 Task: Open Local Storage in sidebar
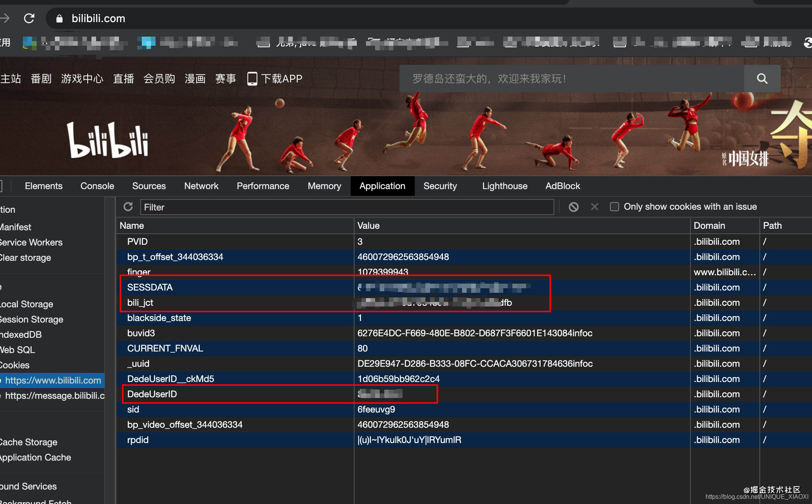[x=27, y=304]
